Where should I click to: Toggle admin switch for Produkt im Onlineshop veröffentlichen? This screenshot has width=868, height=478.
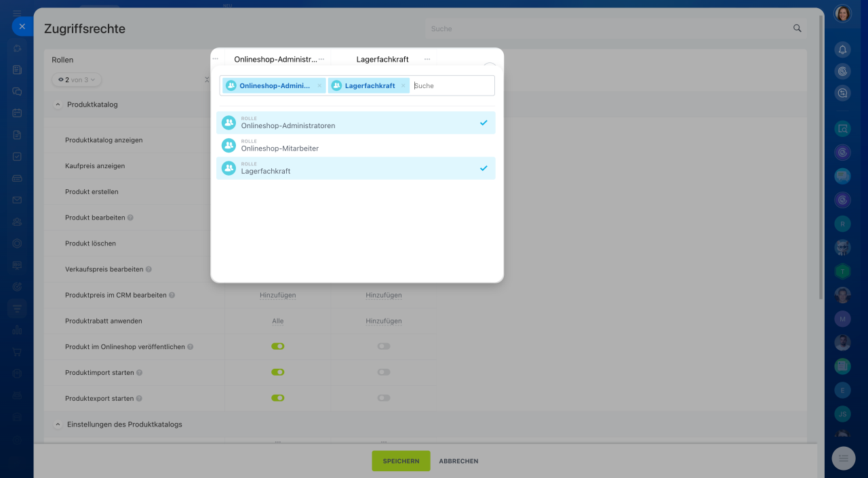click(x=278, y=346)
